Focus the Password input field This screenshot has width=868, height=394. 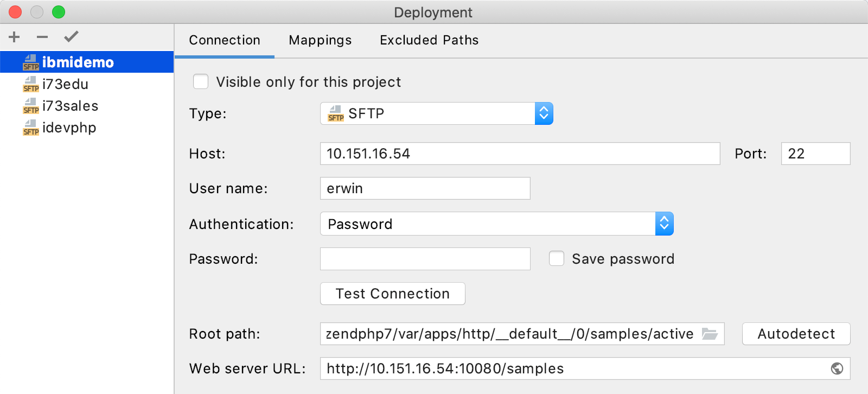tap(425, 259)
